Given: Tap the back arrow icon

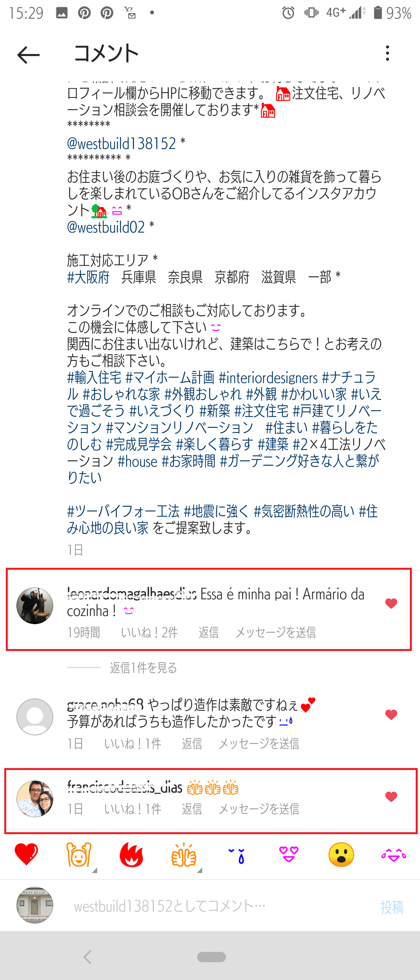Looking at the screenshot, I should (x=28, y=54).
